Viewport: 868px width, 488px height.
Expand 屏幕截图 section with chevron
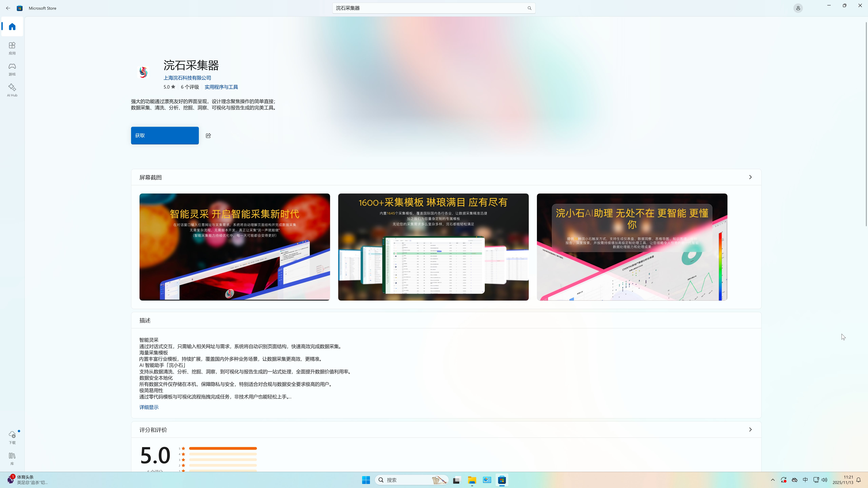(750, 177)
